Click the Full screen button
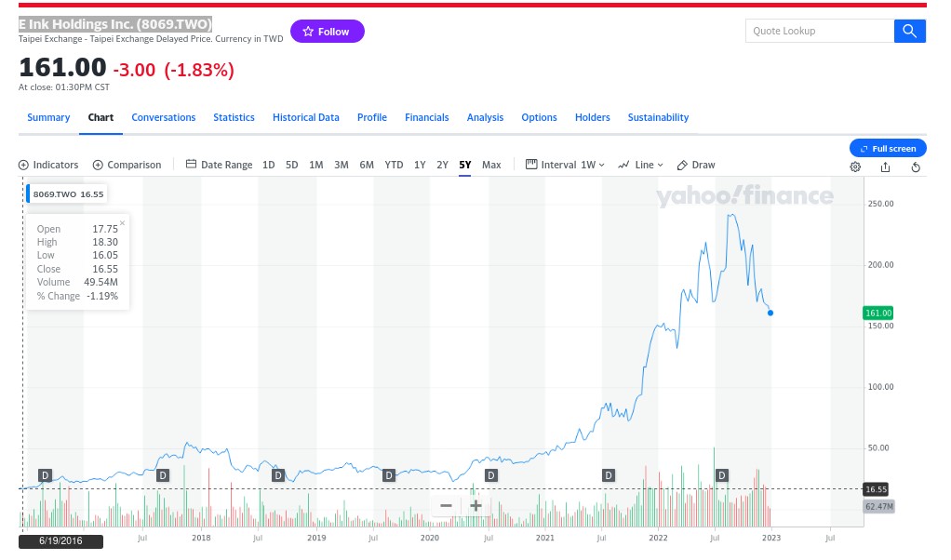This screenshot has width=951, height=560. coord(888,149)
